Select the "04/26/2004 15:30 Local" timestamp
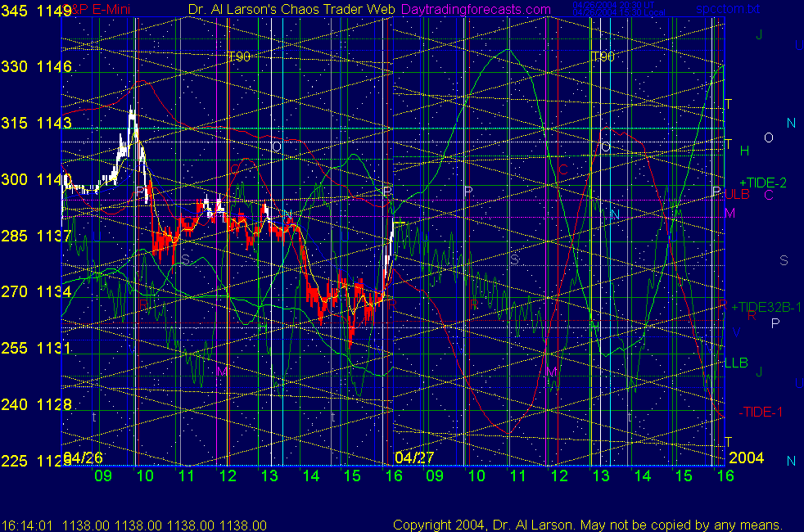Image resolution: width=804 pixels, height=532 pixels. [619, 12]
